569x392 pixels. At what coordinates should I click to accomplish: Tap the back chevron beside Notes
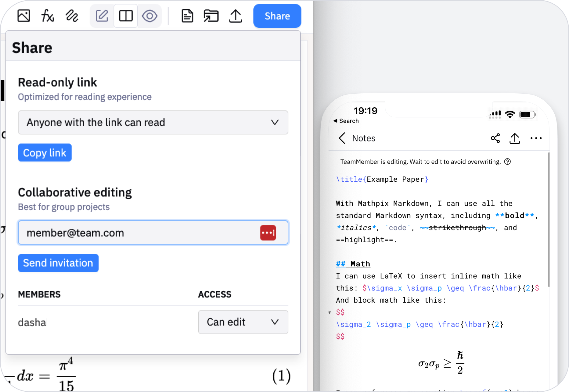[x=342, y=138]
